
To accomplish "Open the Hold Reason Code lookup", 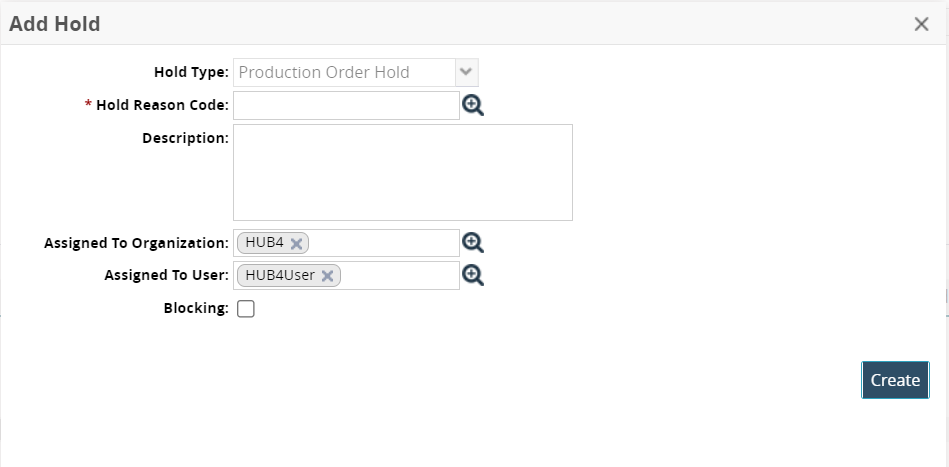I will [473, 105].
